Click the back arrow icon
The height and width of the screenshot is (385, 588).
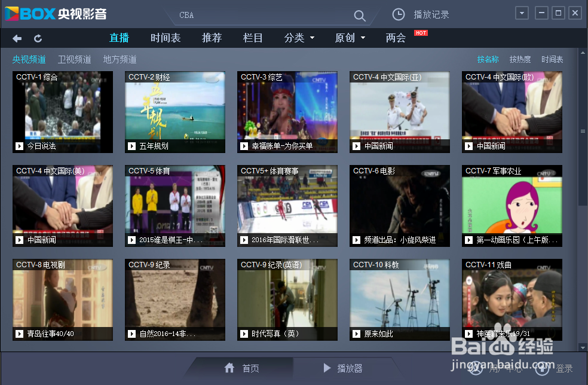point(17,38)
